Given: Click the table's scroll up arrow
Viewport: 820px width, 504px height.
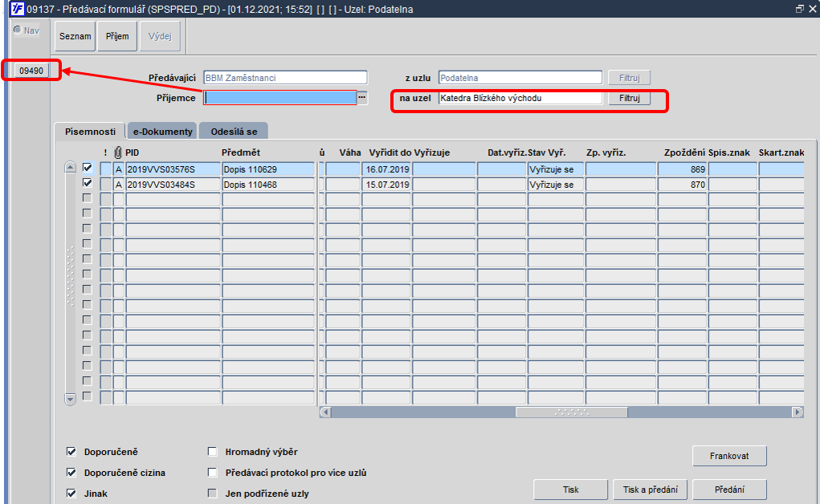Looking at the screenshot, I should tap(70, 167).
